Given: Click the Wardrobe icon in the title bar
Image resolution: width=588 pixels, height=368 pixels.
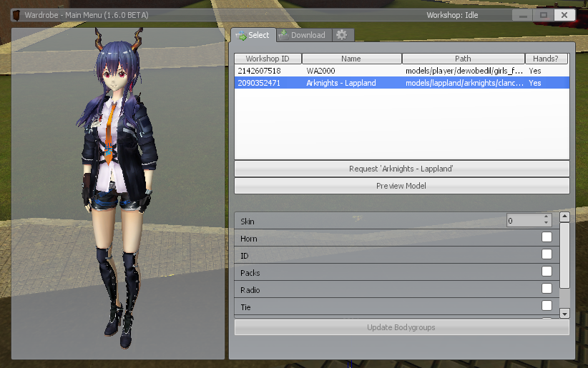Looking at the screenshot, I should point(16,15).
